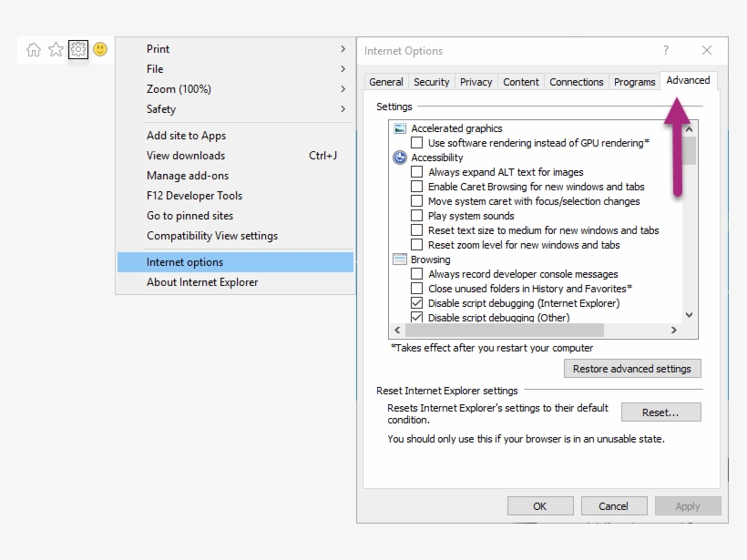
Task: Select View downloads menu entry
Action: pos(235,155)
